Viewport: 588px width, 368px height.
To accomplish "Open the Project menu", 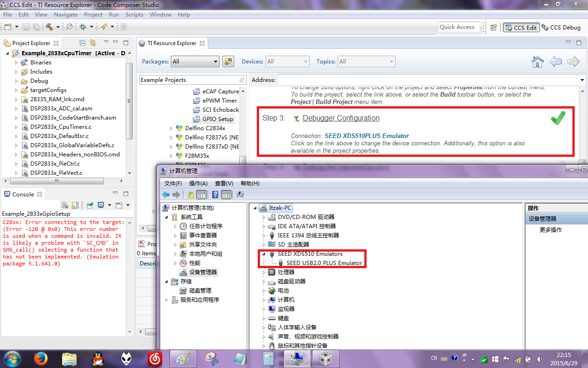I will (93, 15).
